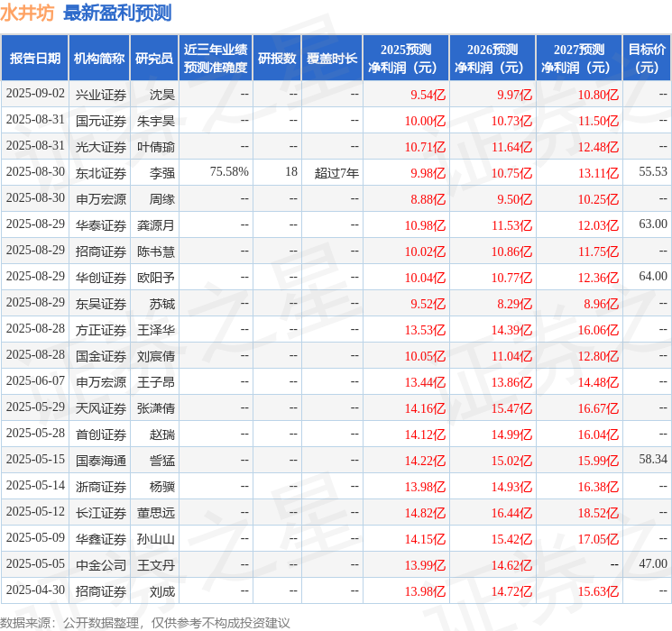The width and height of the screenshot is (672, 631).
Task: Click researcher 王泽华
Action: click(156, 330)
